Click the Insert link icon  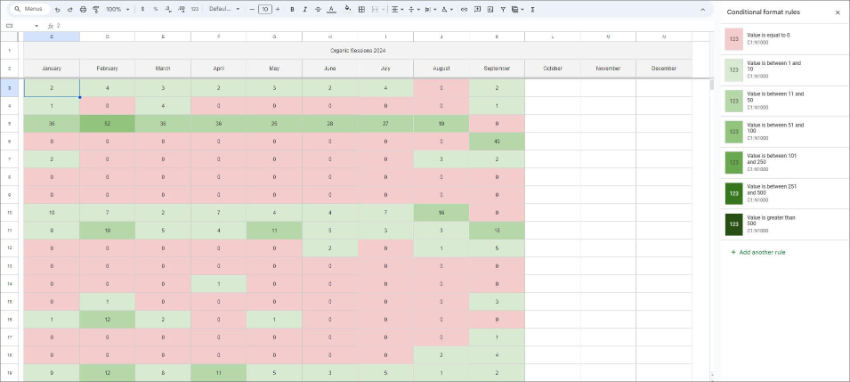(x=464, y=10)
